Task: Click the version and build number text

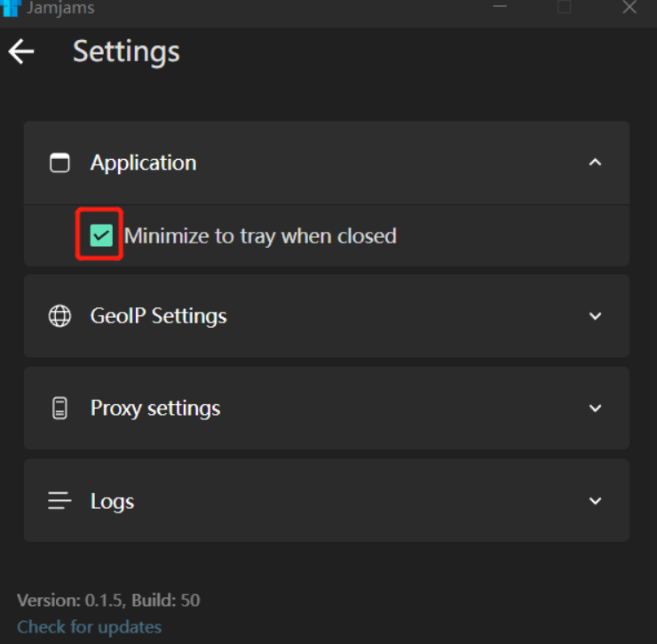Action: 108,600
